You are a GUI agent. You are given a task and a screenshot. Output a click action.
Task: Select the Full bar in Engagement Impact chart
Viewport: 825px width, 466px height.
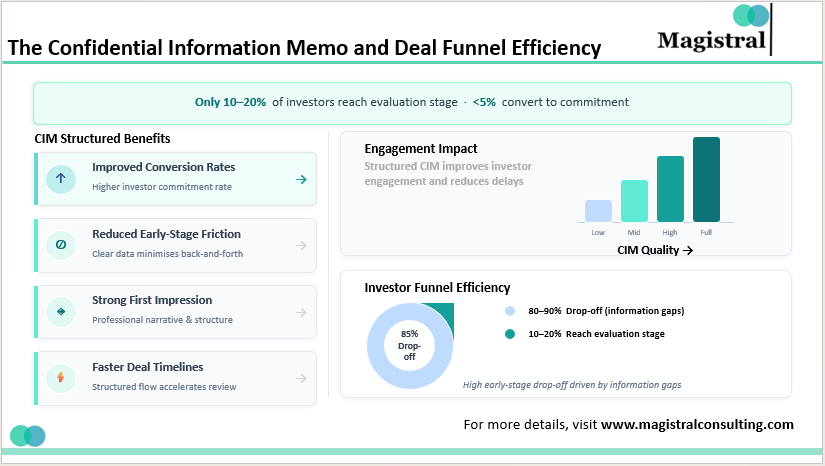[x=706, y=179]
